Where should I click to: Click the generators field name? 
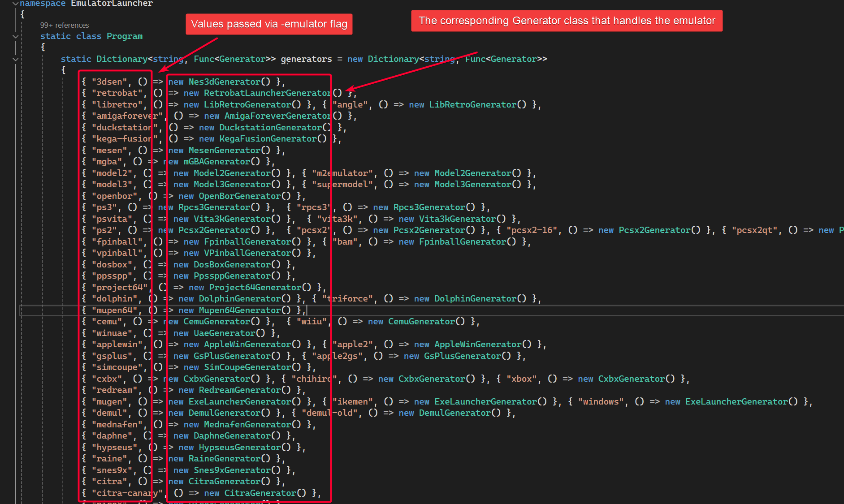pos(307,59)
